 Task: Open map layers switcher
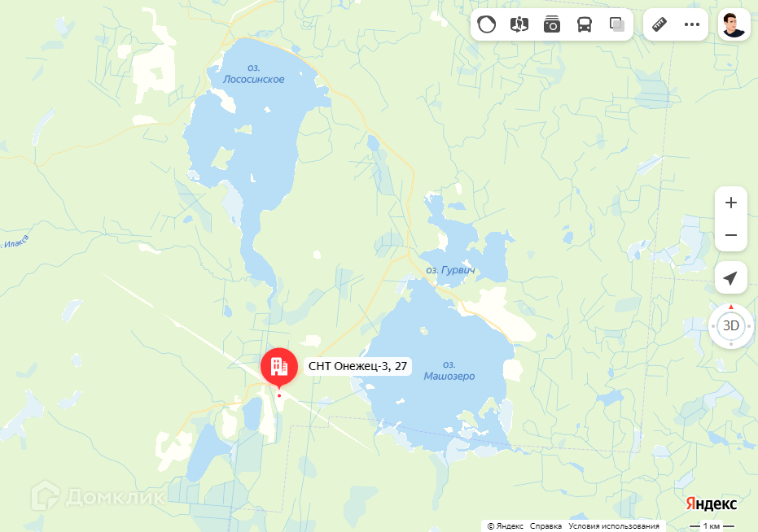tap(617, 24)
